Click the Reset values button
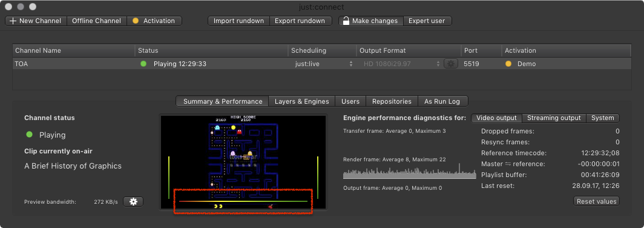Viewport: 644px width, 228px height. (596, 202)
